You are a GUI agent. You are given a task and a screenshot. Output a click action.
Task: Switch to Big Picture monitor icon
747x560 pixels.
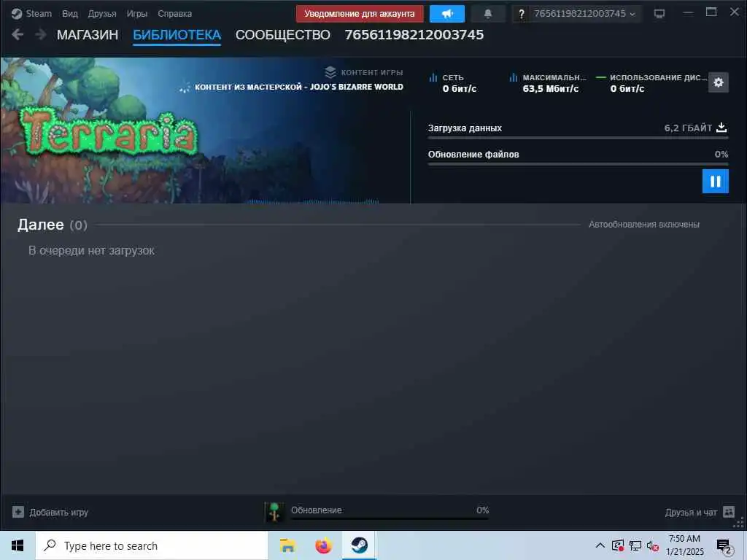point(659,14)
